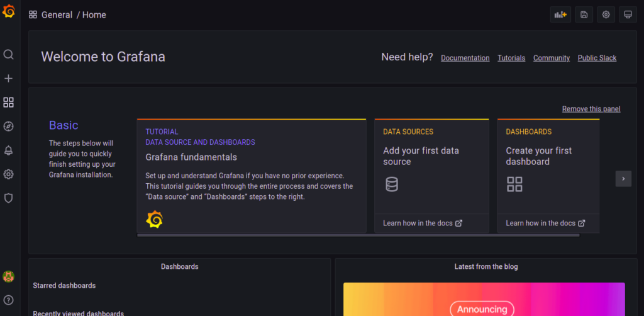Open the Dashboards four-squares sidebar icon

click(x=9, y=102)
